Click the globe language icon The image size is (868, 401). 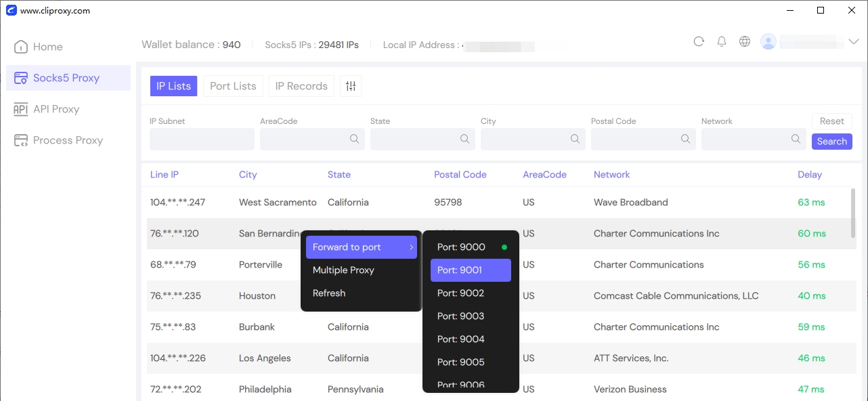pyautogui.click(x=745, y=41)
